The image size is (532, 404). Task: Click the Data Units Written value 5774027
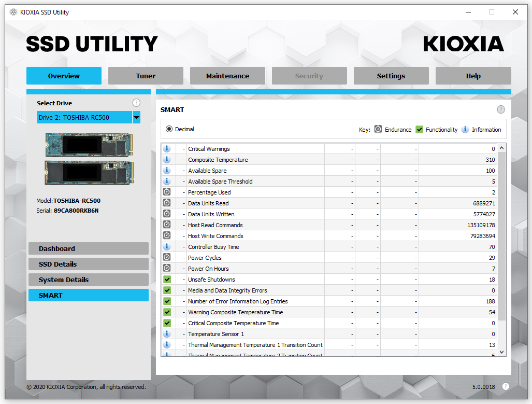pos(484,214)
